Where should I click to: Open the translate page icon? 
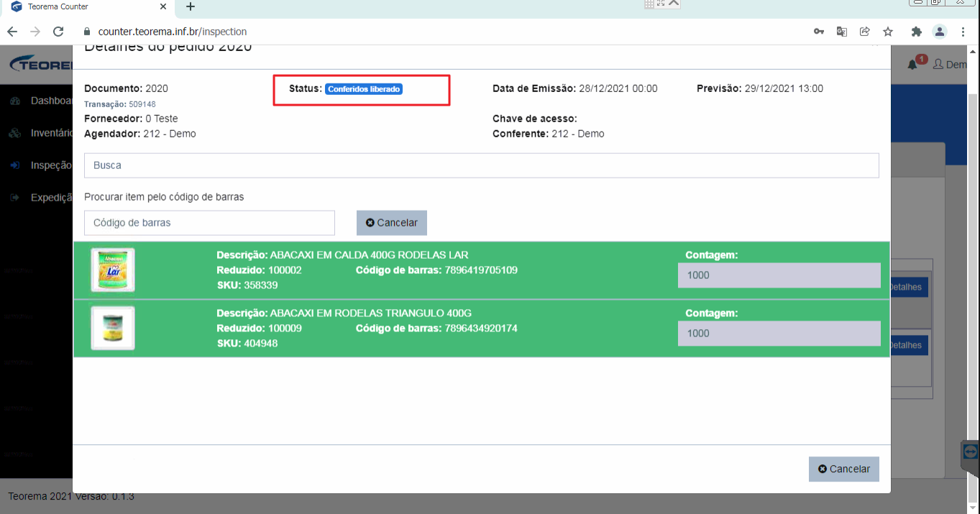click(842, 32)
